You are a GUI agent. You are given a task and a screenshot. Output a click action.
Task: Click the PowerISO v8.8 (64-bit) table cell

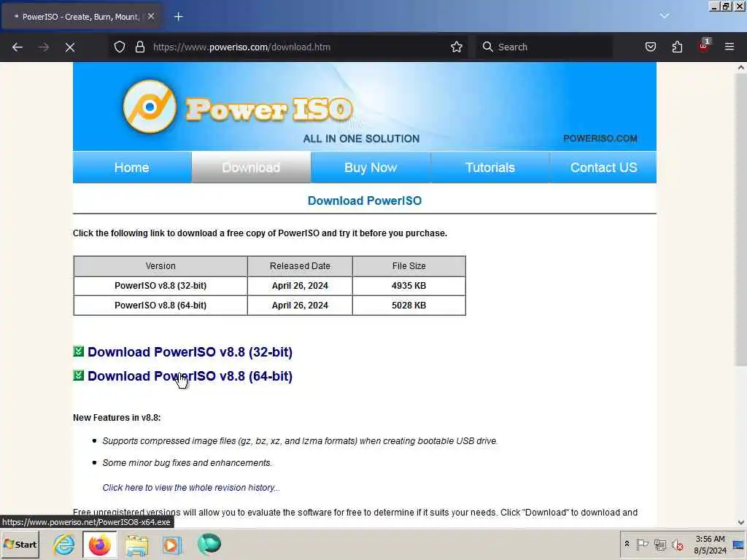160,306
